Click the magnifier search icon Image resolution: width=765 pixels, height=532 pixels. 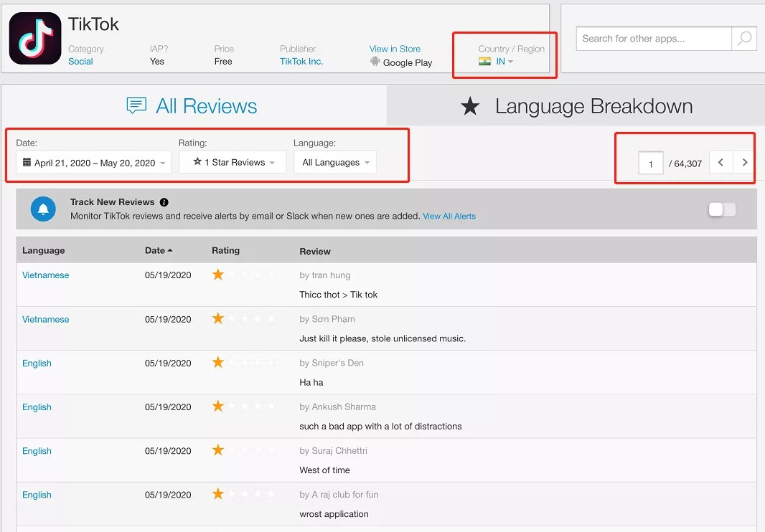pyautogui.click(x=744, y=38)
